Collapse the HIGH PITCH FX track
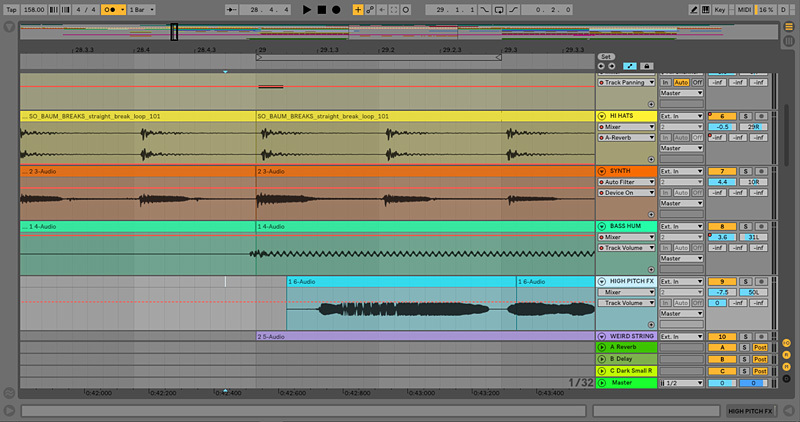800x422 pixels. pos(602,281)
